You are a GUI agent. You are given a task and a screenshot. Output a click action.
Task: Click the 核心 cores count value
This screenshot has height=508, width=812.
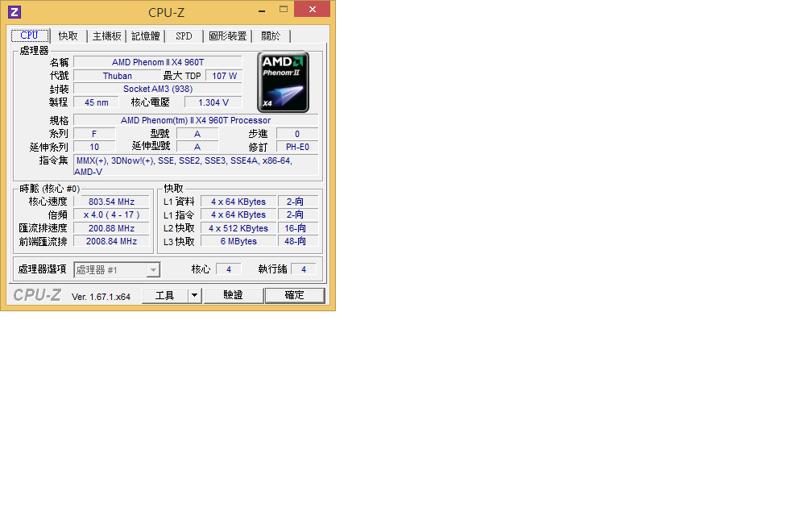tap(229, 269)
